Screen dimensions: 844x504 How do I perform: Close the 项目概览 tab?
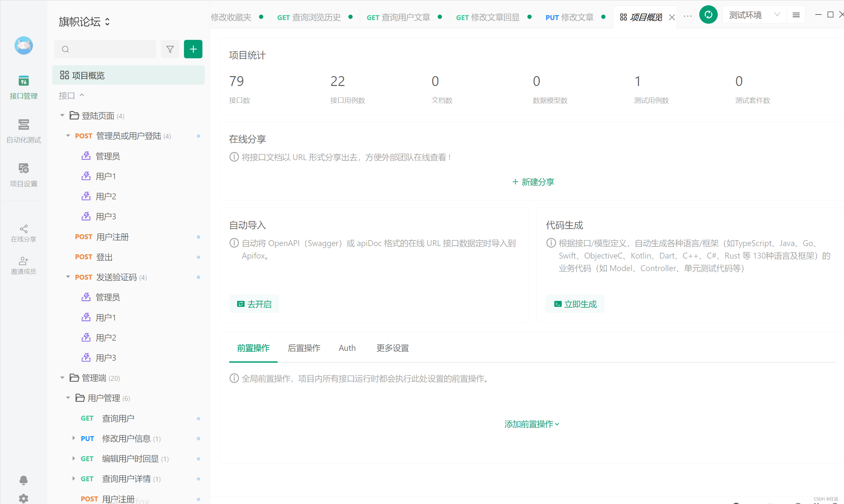click(x=672, y=17)
